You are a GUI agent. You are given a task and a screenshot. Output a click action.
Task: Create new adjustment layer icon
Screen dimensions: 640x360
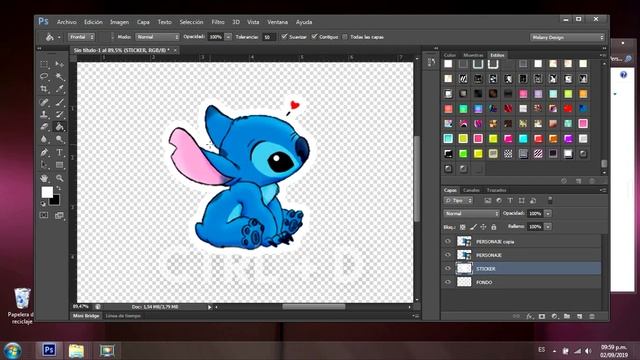tap(554, 316)
